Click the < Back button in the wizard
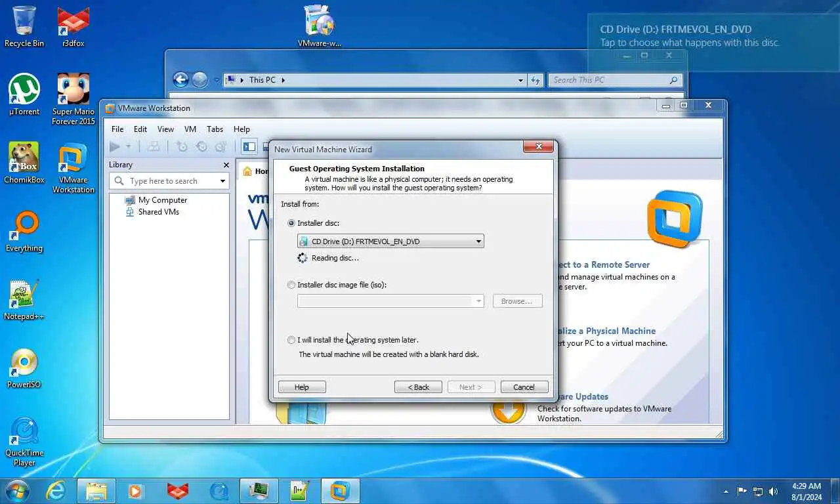840x504 pixels. pyautogui.click(x=418, y=387)
